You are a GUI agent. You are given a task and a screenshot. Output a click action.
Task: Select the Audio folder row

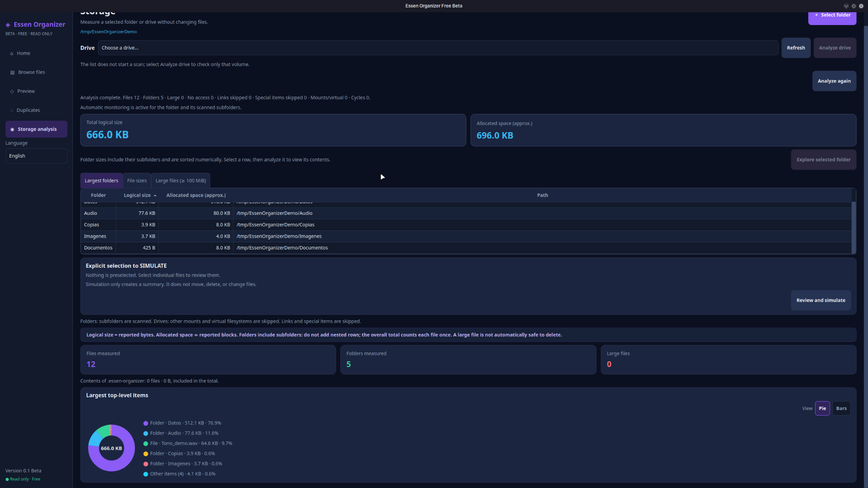(x=466, y=213)
